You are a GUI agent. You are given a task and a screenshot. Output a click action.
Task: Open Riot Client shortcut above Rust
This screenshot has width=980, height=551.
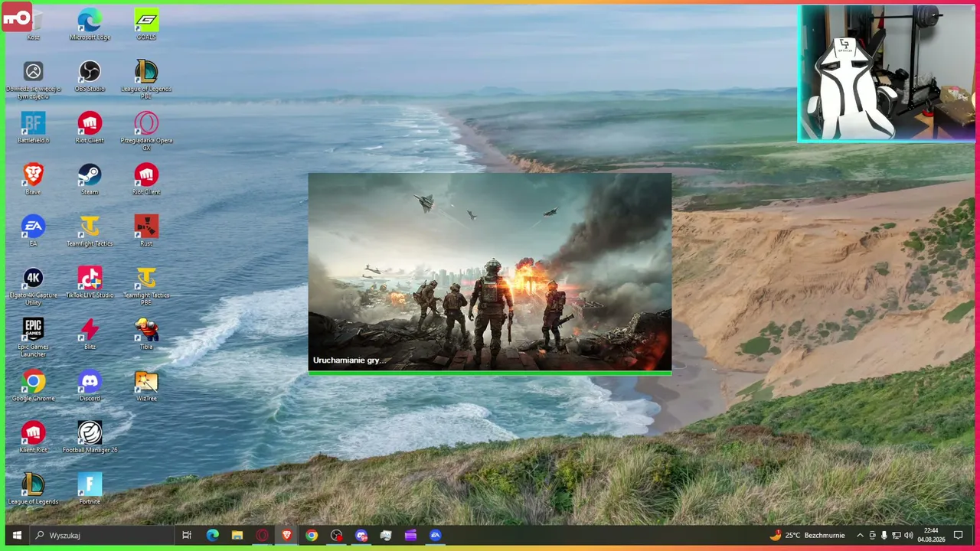point(146,179)
